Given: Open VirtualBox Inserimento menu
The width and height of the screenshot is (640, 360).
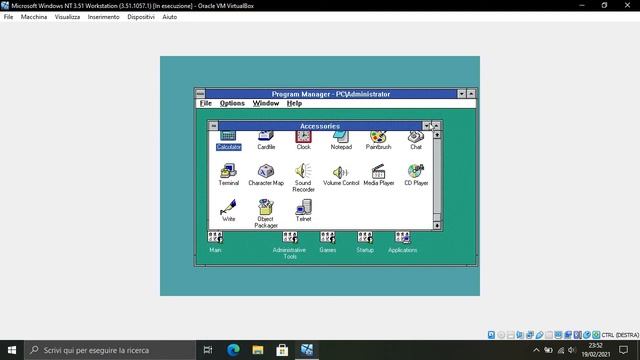Looking at the screenshot, I should pyautogui.click(x=104, y=17).
